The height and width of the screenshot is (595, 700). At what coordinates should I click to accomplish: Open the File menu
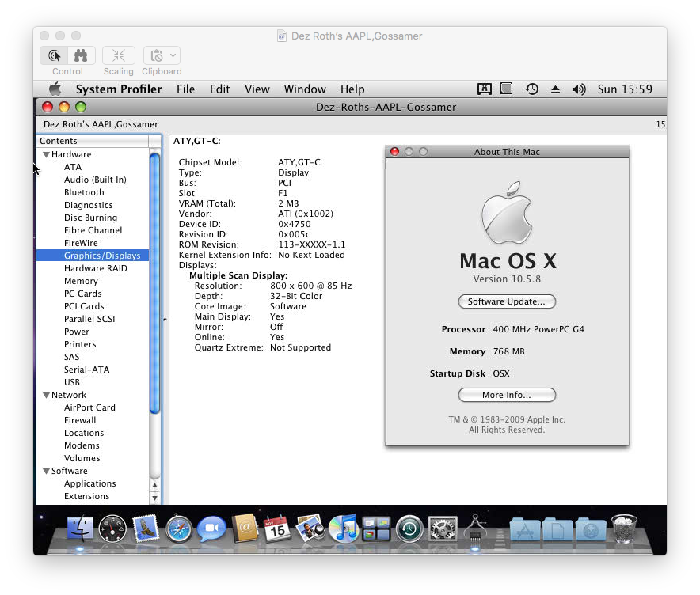pos(185,89)
